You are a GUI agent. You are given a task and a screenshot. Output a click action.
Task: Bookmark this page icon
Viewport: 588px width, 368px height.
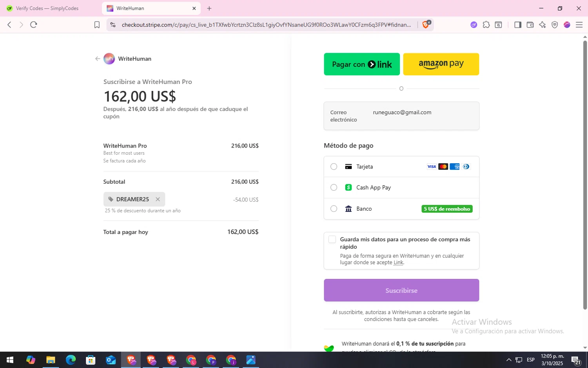[97, 25]
